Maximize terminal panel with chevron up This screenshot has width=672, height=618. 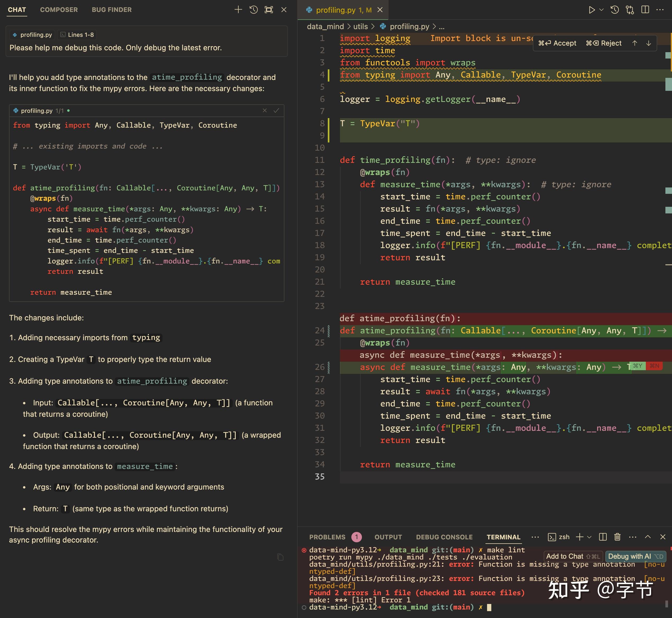(648, 537)
